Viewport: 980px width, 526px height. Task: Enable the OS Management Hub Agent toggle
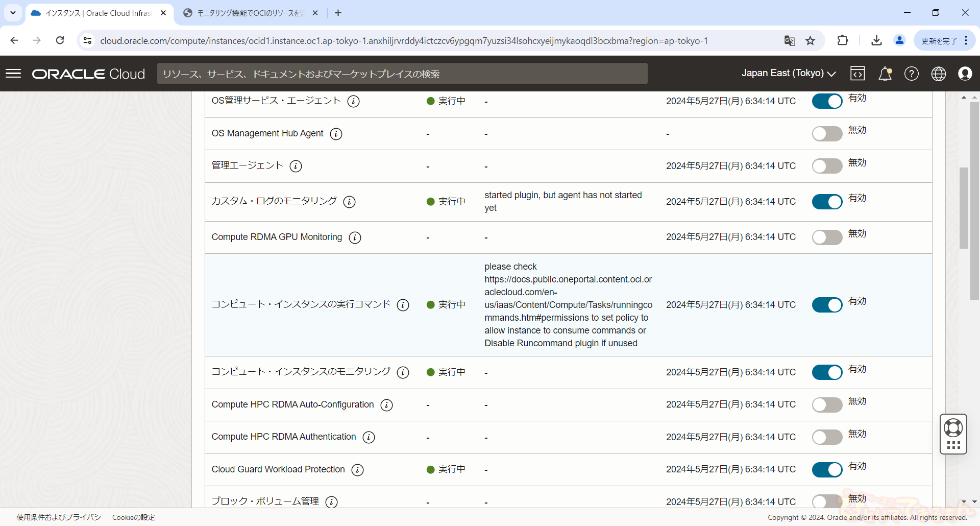point(827,134)
